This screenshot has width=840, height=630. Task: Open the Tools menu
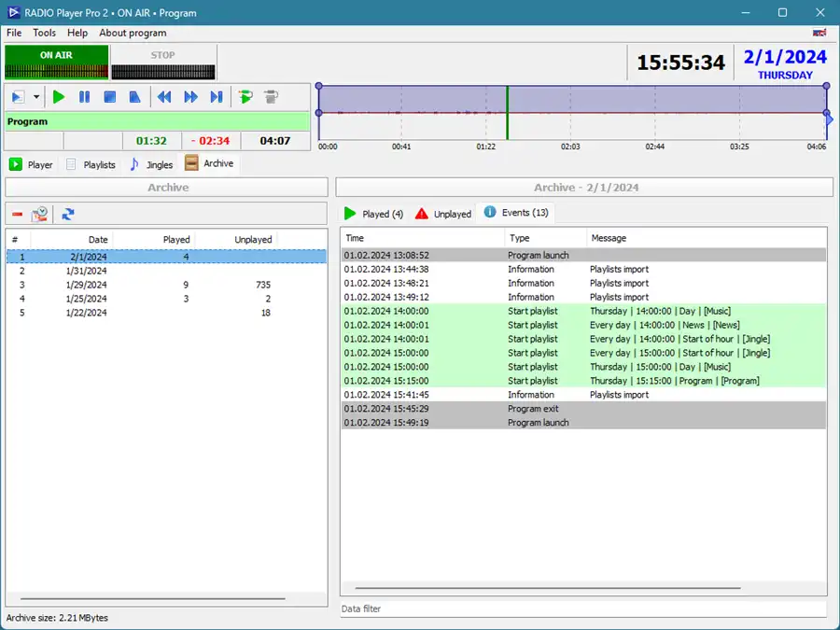click(44, 33)
